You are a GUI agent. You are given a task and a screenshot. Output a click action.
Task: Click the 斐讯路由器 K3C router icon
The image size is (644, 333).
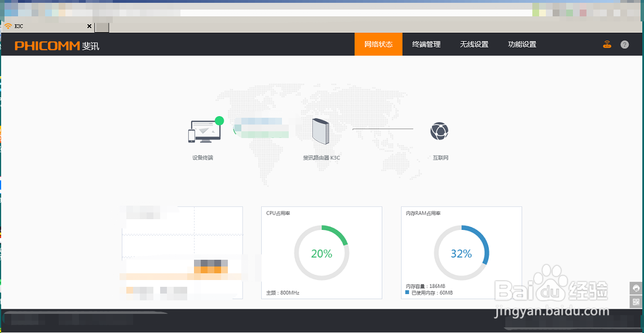[321, 131]
